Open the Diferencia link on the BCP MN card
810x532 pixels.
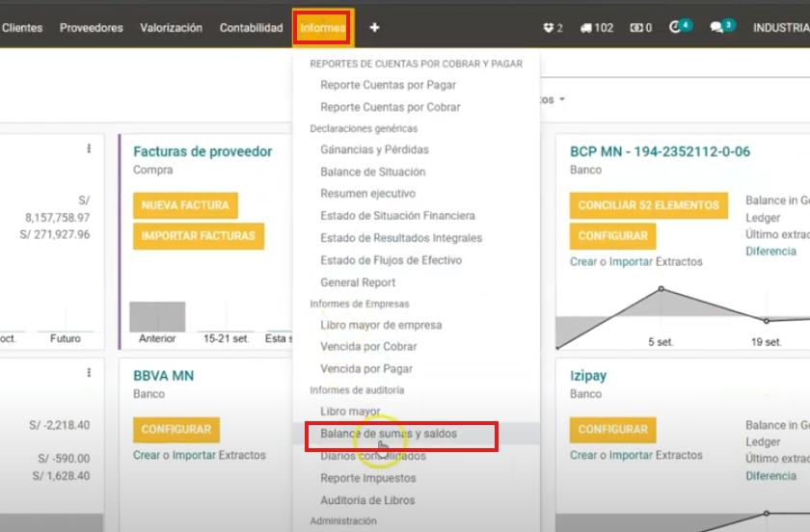(770, 252)
